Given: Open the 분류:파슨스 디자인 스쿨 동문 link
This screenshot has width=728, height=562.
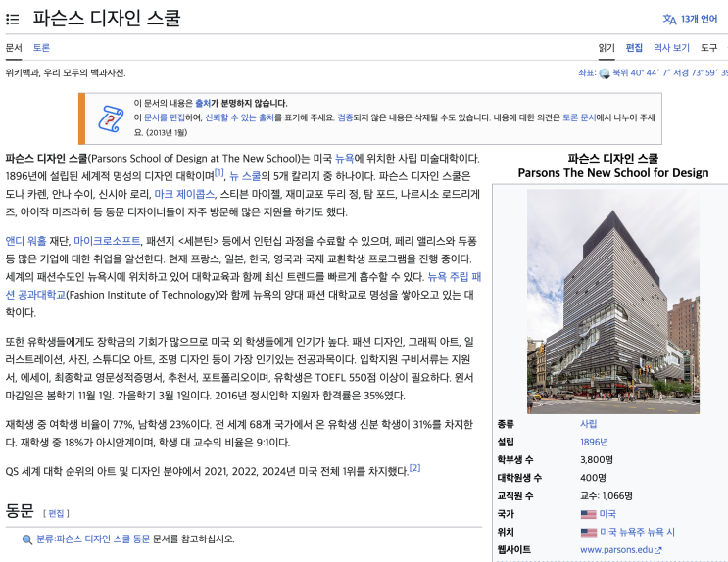Looking at the screenshot, I should click(x=93, y=539).
